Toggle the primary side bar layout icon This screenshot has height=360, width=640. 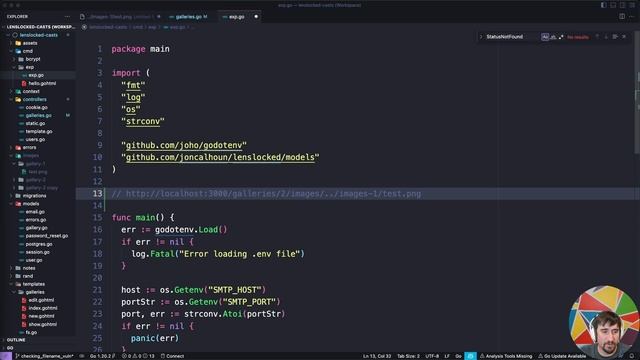pos(604,5)
